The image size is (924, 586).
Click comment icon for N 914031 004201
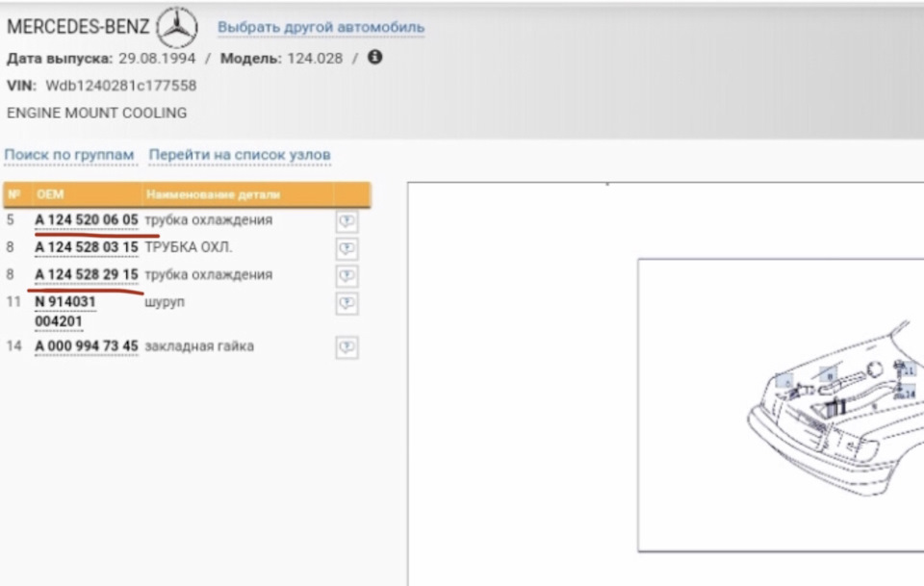[x=346, y=303]
